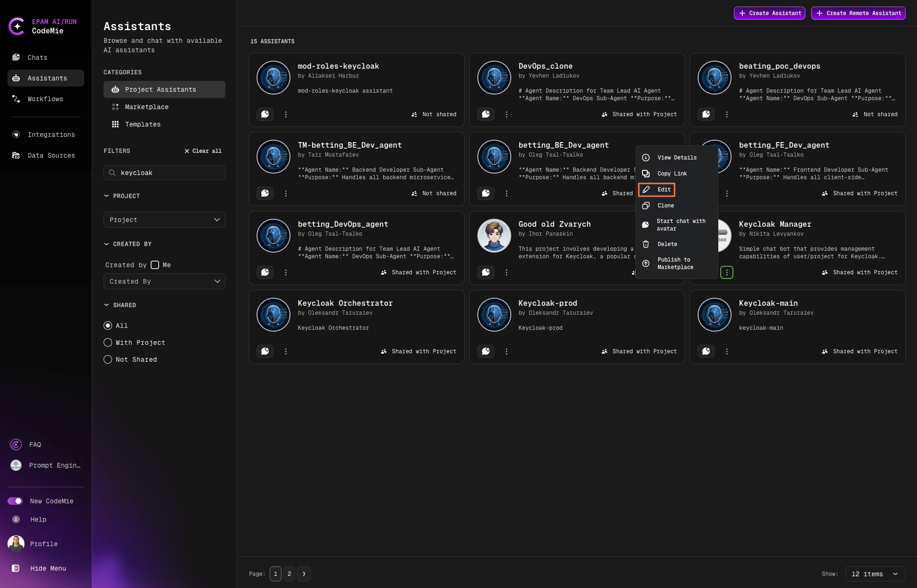Image resolution: width=917 pixels, height=588 pixels.
Task: Check the Created by Me checkbox
Action: coord(155,265)
